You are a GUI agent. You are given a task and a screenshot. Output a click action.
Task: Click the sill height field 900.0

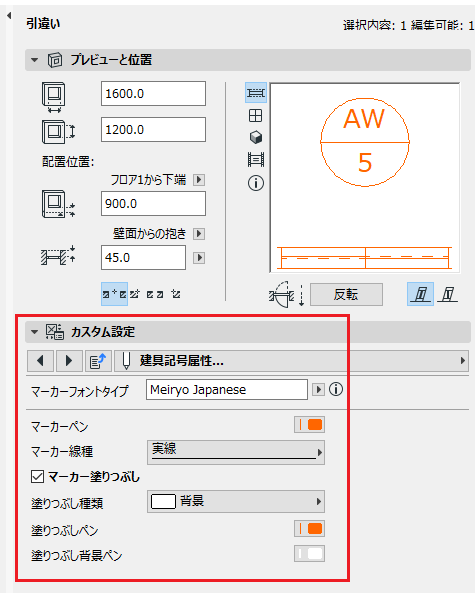[x=153, y=203]
